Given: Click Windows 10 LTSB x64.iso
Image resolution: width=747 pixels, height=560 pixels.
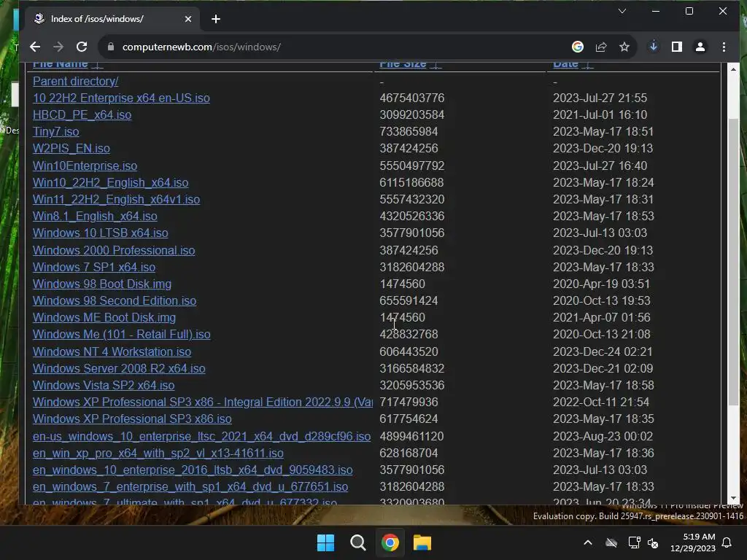Looking at the screenshot, I should coord(100,233).
